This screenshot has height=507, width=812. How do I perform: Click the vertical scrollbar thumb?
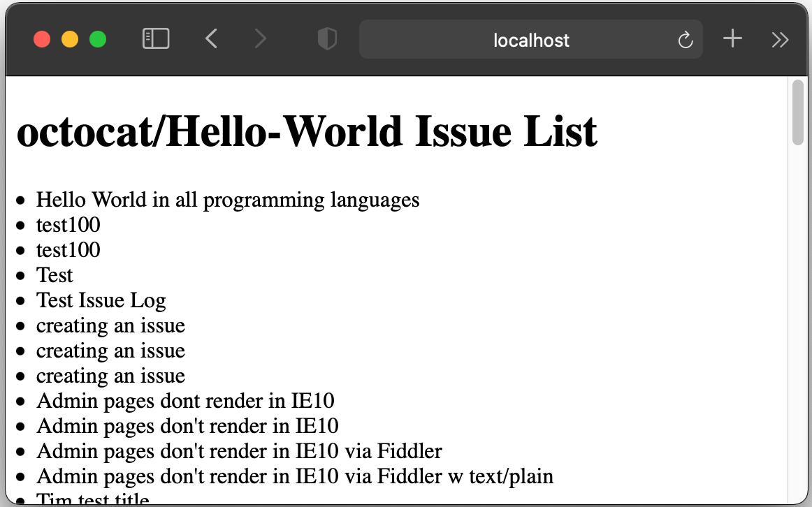[797, 112]
